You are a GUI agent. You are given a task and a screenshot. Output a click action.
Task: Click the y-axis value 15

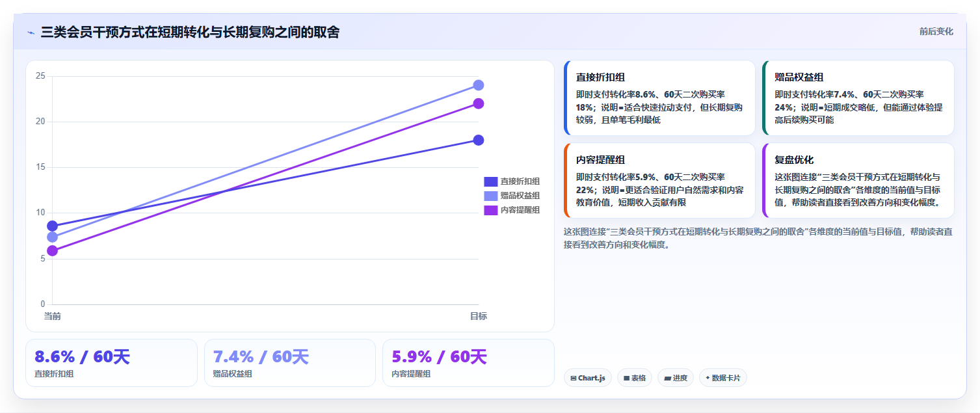[40, 167]
